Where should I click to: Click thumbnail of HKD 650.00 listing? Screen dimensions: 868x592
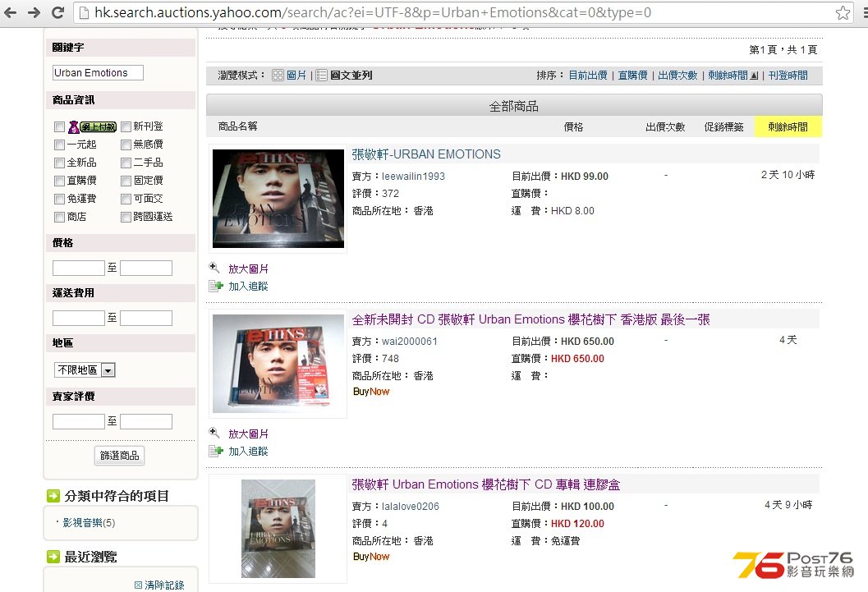pyautogui.click(x=278, y=364)
